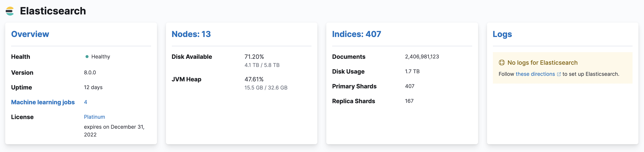
Task: Click the Disk Usage value 1.7 TB
Action: 412,71
